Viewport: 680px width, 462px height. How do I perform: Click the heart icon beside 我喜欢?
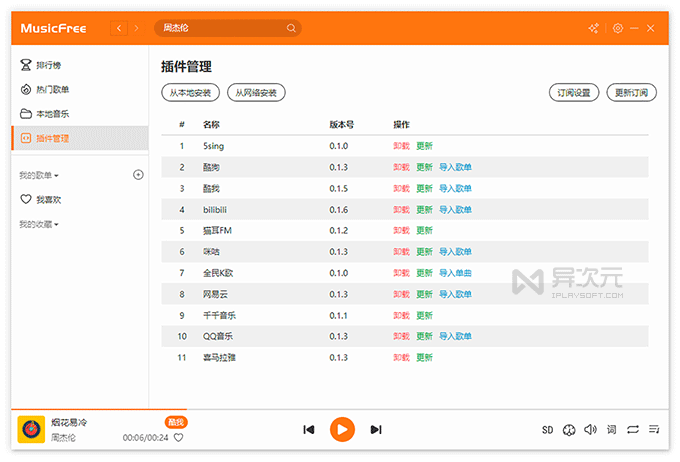[26, 199]
